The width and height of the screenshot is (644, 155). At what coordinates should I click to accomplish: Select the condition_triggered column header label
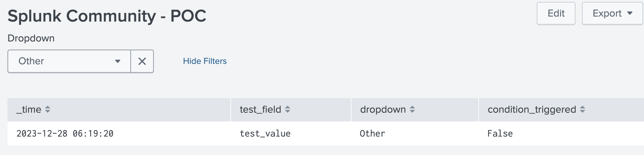coord(532,109)
